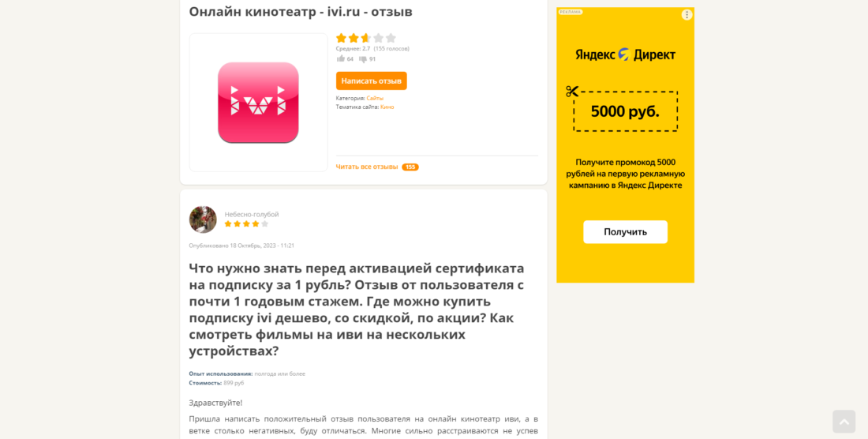Rate with the first star of the overall rating
The height and width of the screenshot is (439, 868).
[x=341, y=38]
